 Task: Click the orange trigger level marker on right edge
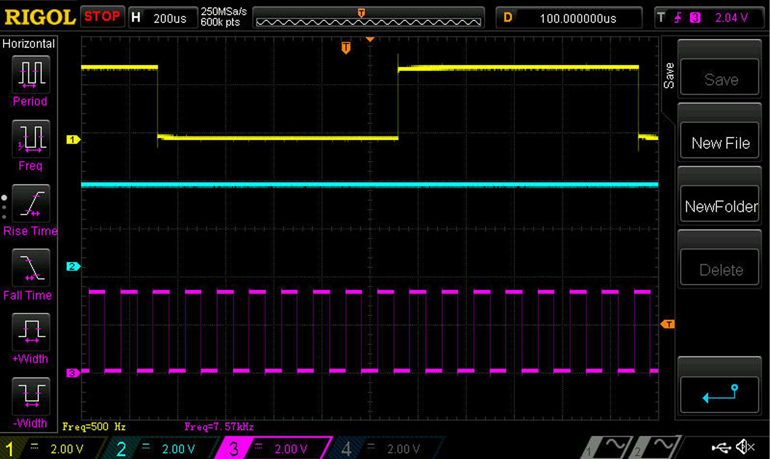668,324
